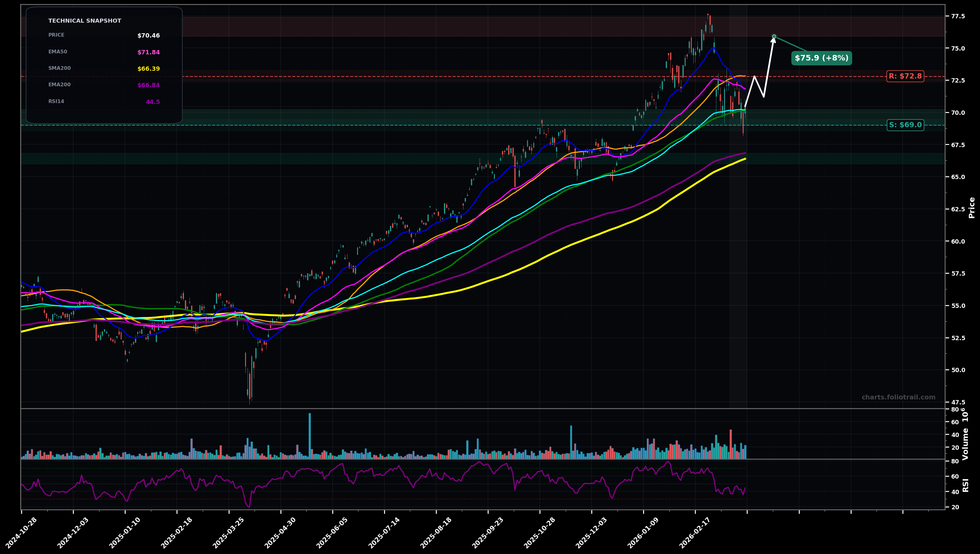The width and height of the screenshot is (980, 554).
Task: Click the Technical Snapshot panel header
Action: pyautogui.click(x=84, y=20)
